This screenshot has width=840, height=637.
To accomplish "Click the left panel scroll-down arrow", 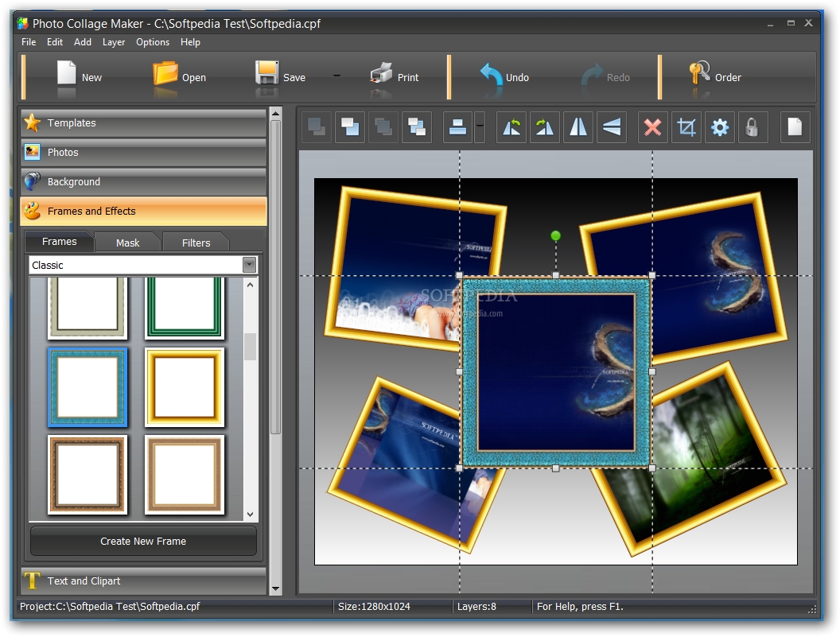I will pyautogui.click(x=276, y=588).
